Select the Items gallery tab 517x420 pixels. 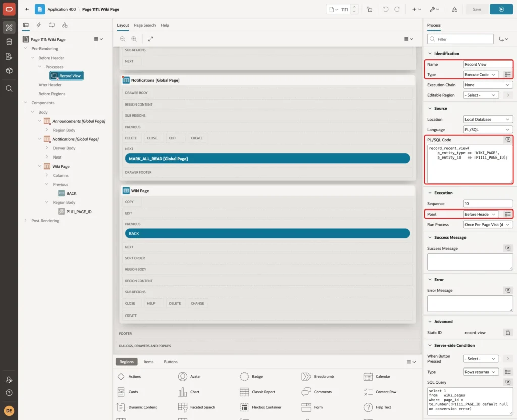pos(148,361)
